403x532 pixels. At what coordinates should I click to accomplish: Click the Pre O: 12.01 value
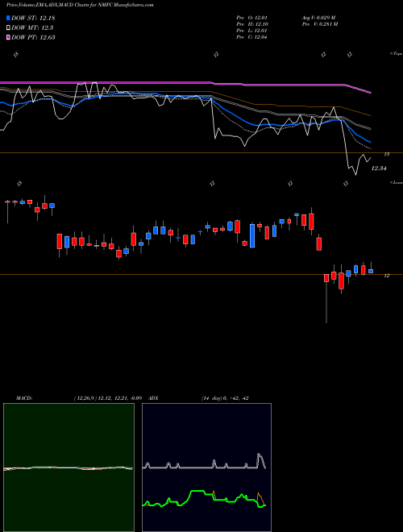[251, 18]
